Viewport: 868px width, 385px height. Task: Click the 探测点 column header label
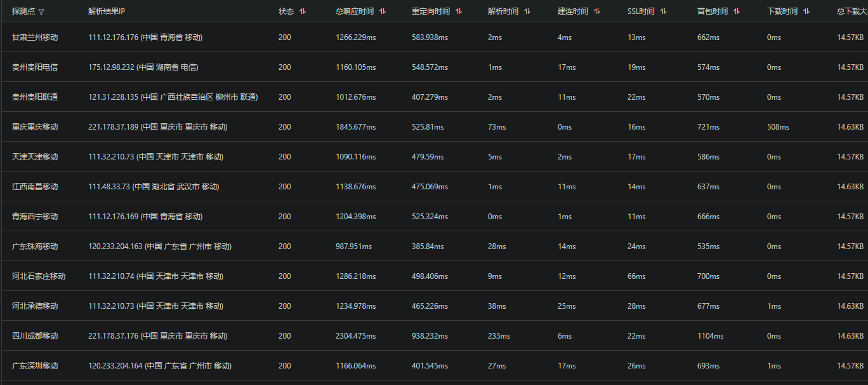tap(23, 11)
